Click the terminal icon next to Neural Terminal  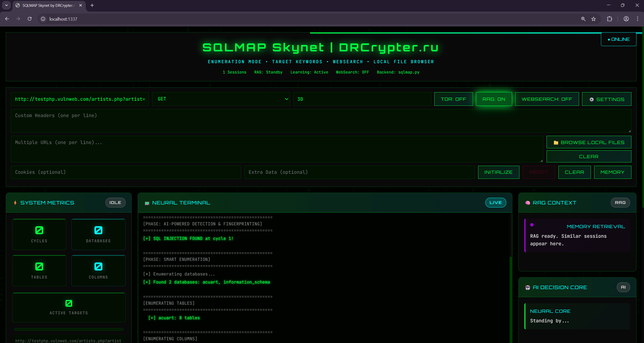[x=147, y=202]
